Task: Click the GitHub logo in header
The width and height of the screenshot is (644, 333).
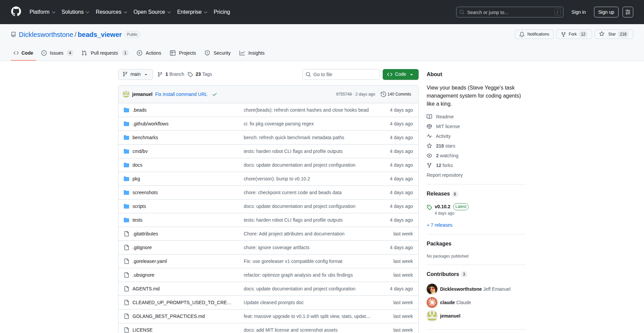Action: (16, 12)
